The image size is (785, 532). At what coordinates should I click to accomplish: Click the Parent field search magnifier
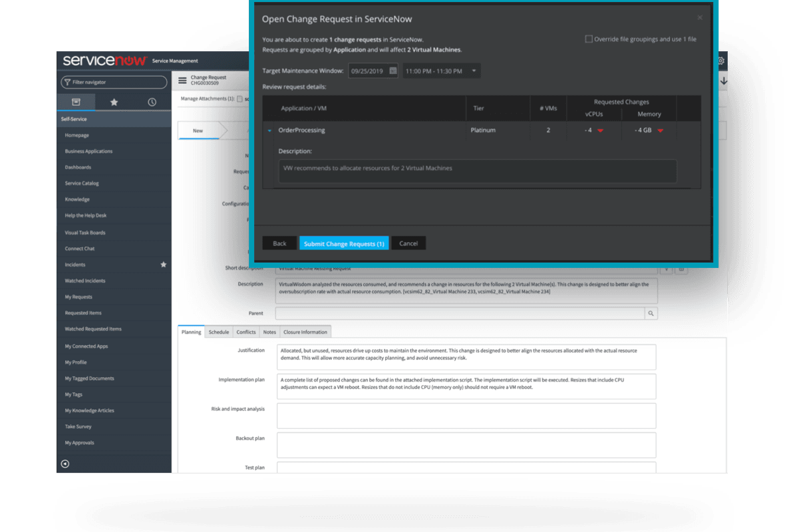651,313
